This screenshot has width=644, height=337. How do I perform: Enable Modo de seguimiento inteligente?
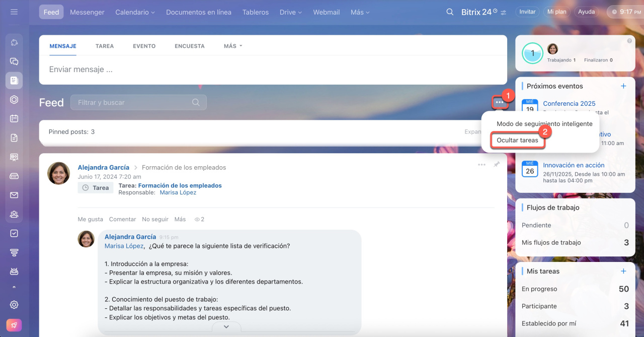pyautogui.click(x=544, y=124)
